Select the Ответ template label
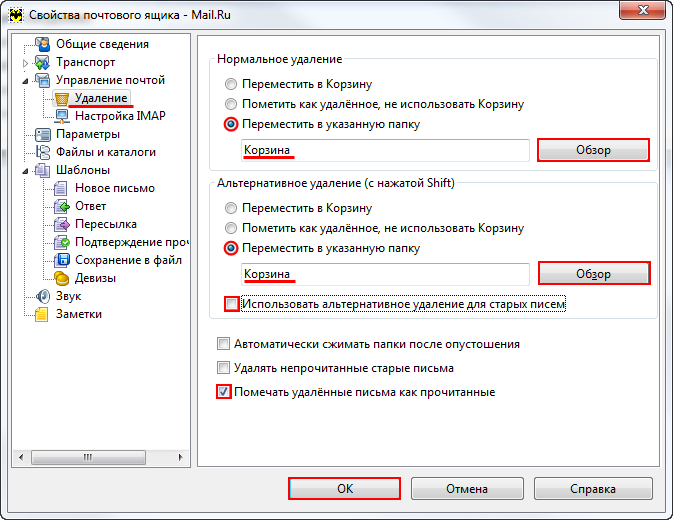 click(x=91, y=206)
